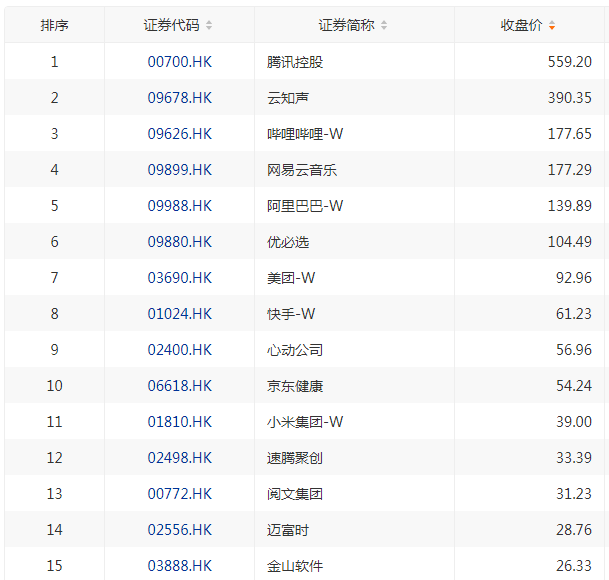
Task: Select the closing price 104.49
Action: point(569,242)
